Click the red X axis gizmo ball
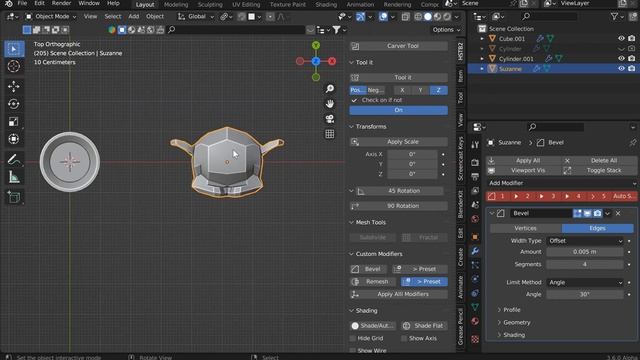The width and height of the screenshot is (640, 360). pyautogui.click(x=332, y=61)
